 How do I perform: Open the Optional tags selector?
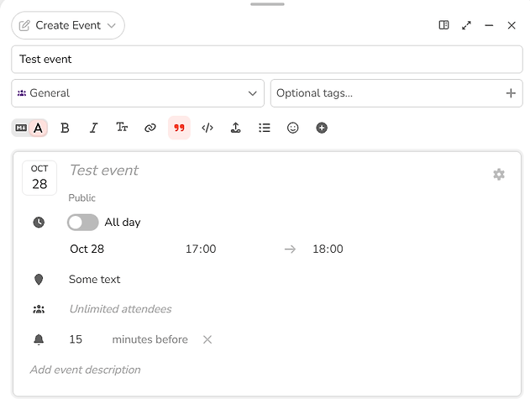tap(396, 93)
